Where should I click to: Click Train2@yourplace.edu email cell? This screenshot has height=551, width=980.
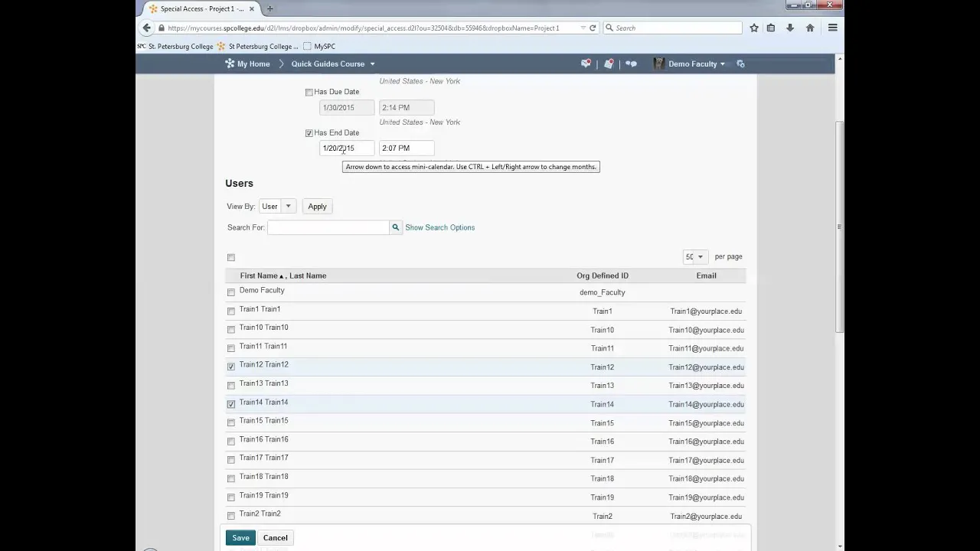coord(706,516)
